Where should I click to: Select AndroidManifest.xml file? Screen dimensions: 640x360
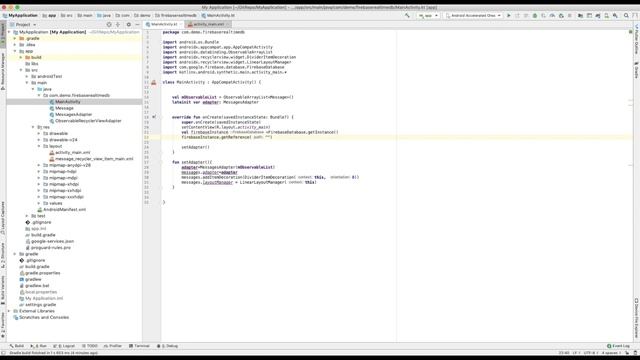(62, 209)
